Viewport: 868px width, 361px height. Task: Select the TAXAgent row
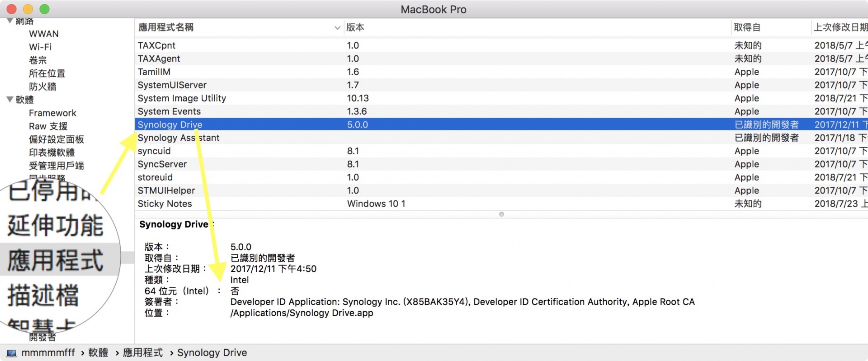pyautogui.click(x=501, y=58)
